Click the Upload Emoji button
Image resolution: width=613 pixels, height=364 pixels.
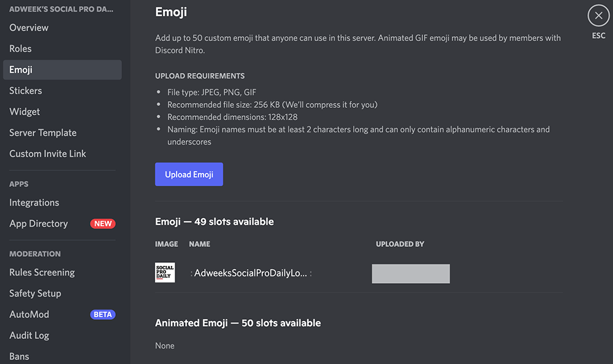(x=189, y=174)
